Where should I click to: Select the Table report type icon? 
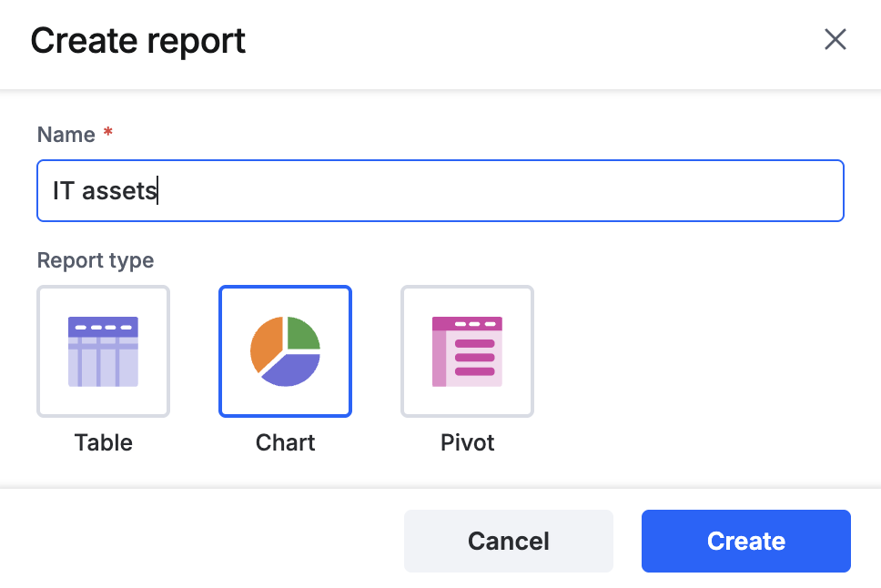104,351
